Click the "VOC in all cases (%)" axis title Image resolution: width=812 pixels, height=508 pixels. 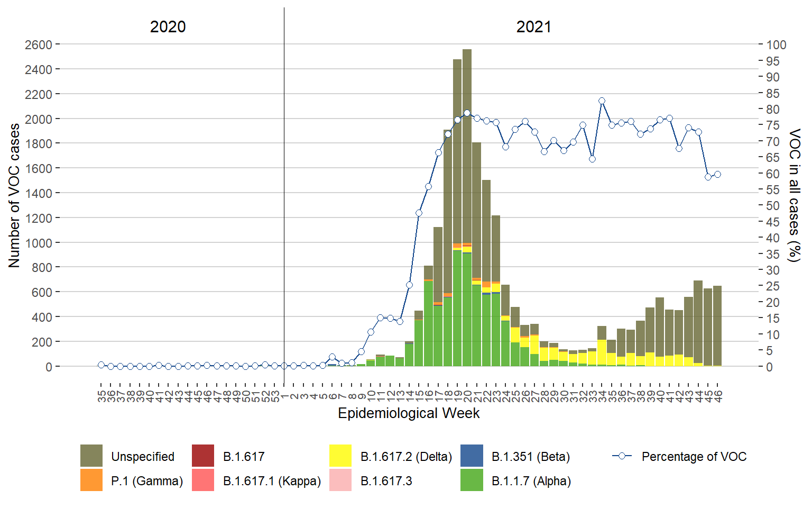794,195
